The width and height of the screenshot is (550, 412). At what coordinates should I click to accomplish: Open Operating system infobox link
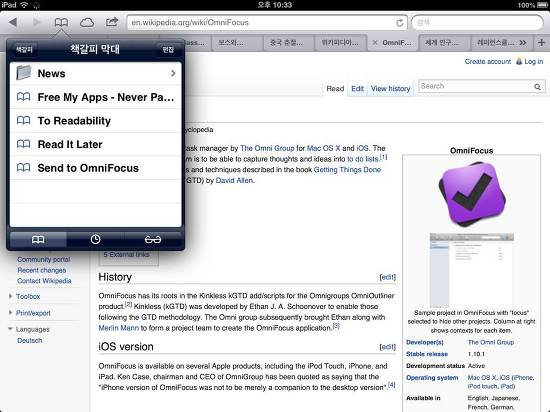(432, 378)
